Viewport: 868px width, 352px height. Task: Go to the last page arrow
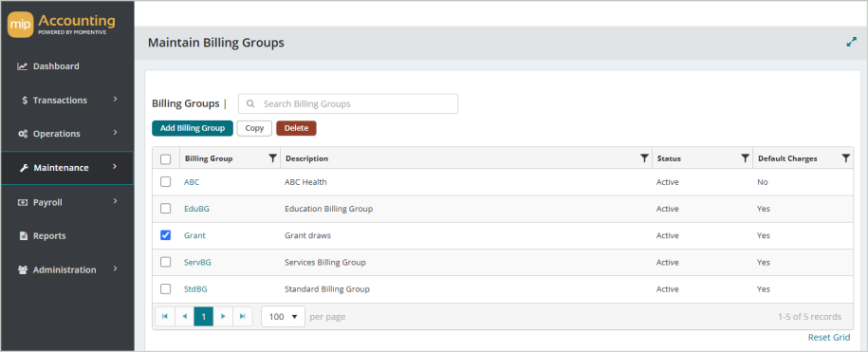tap(243, 317)
